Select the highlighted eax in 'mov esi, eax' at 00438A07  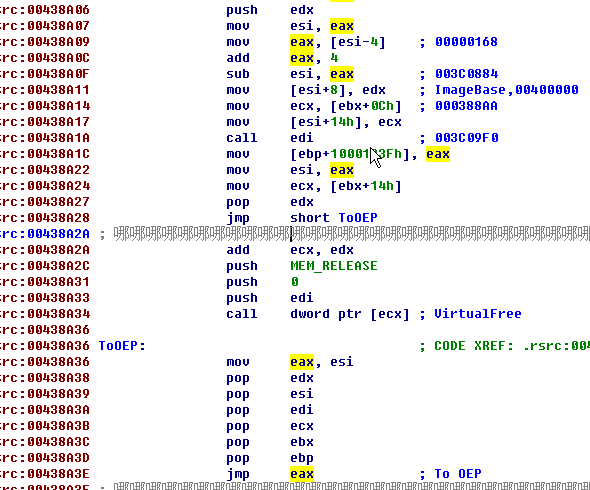pyautogui.click(x=342, y=26)
